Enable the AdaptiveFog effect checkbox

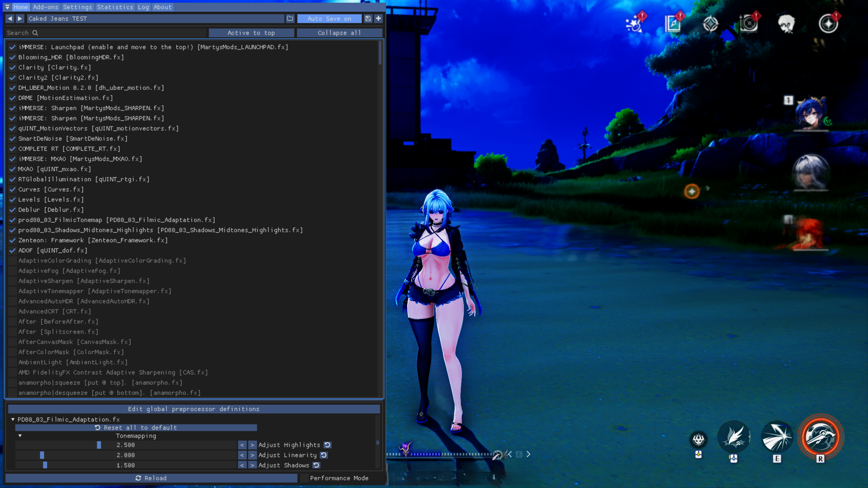point(13,271)
